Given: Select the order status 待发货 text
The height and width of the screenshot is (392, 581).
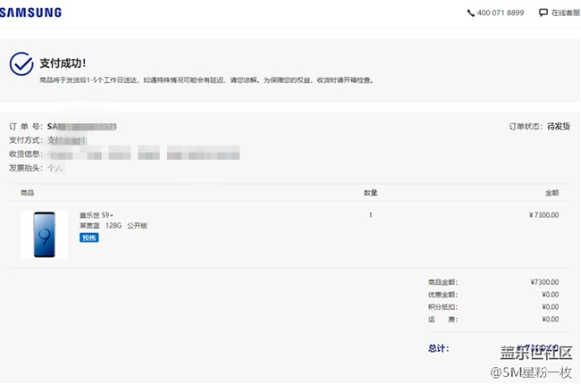Looking at the screenshot, I should coord(559,127).
